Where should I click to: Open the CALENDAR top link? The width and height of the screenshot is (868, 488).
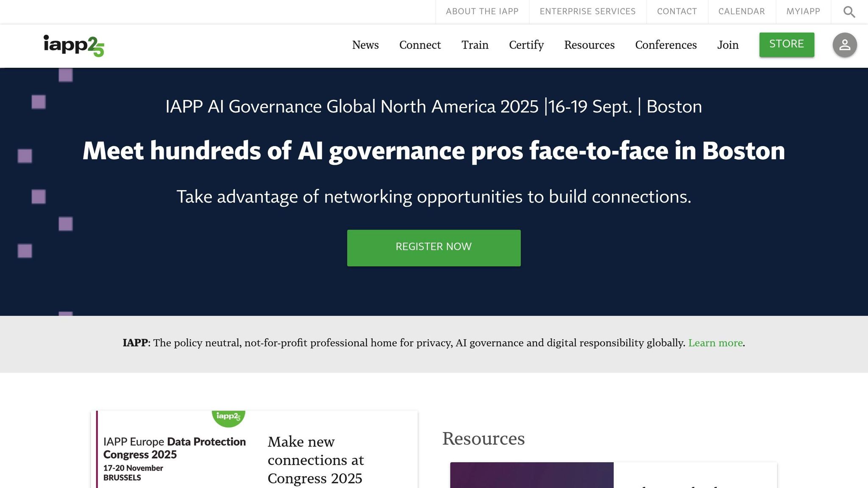click(x=741, y=11)
